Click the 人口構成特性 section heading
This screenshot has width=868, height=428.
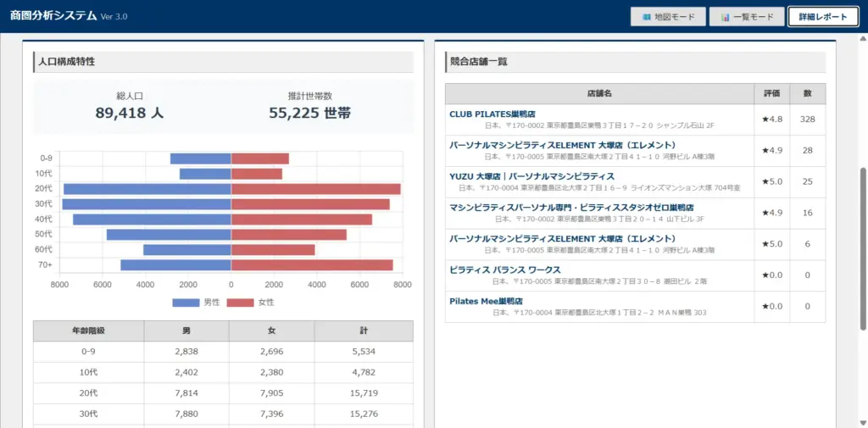64,62
